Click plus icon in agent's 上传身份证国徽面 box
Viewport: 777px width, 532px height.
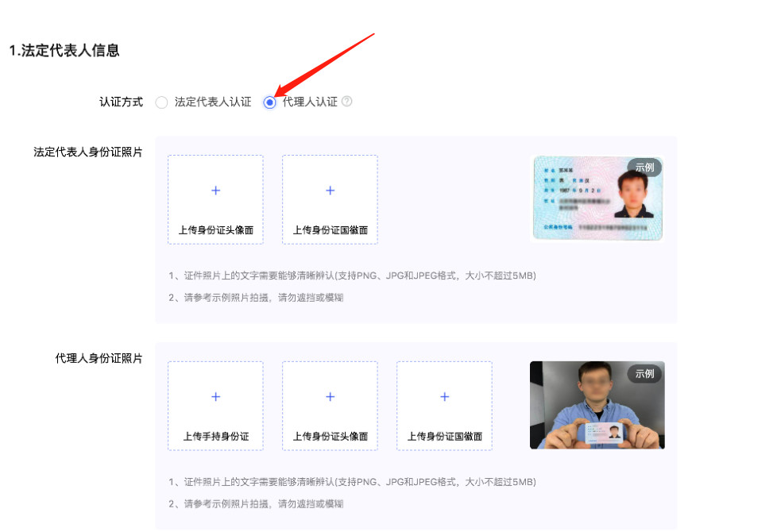(x=444, y=396)
